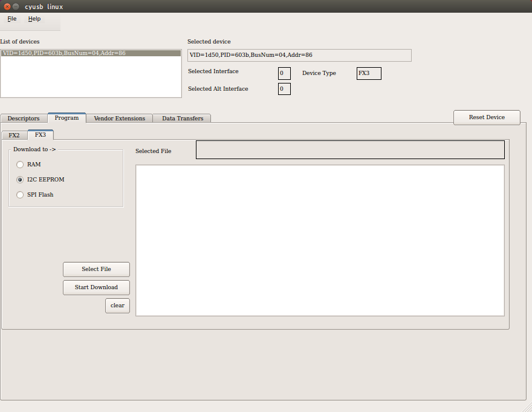Switch to the Descriptors tab
The image size is (532, 412).
pyautogui.click(x=24, y=119)
